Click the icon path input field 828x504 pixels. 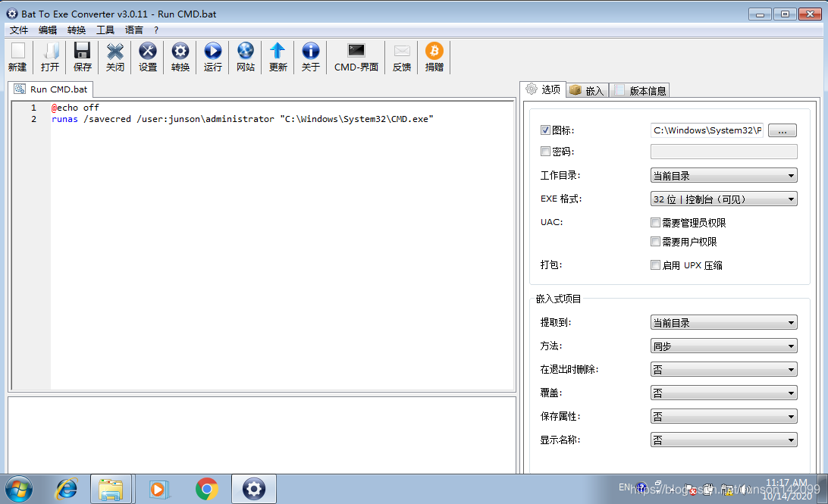click(707, 130)
